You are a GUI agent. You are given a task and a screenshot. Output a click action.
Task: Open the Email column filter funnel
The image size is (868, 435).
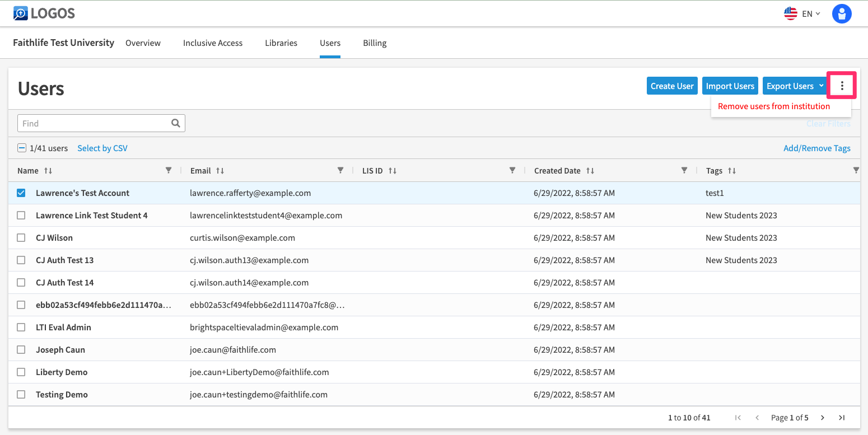[x=340, y=170]
